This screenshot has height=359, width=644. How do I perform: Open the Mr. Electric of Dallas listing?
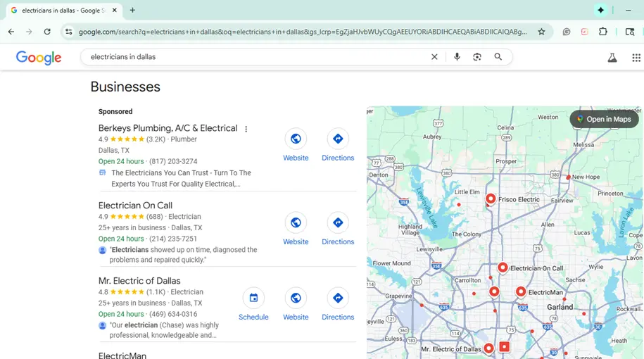(139, 281)
